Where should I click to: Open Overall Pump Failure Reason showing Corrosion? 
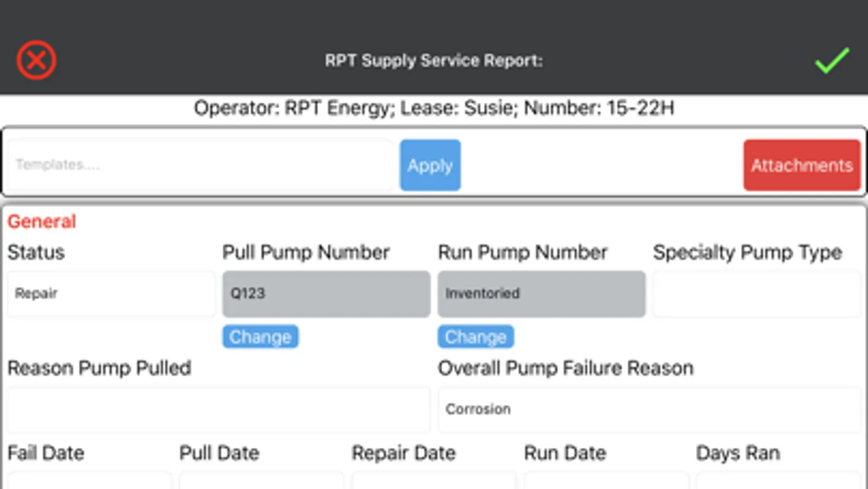[x=649, y=409]
